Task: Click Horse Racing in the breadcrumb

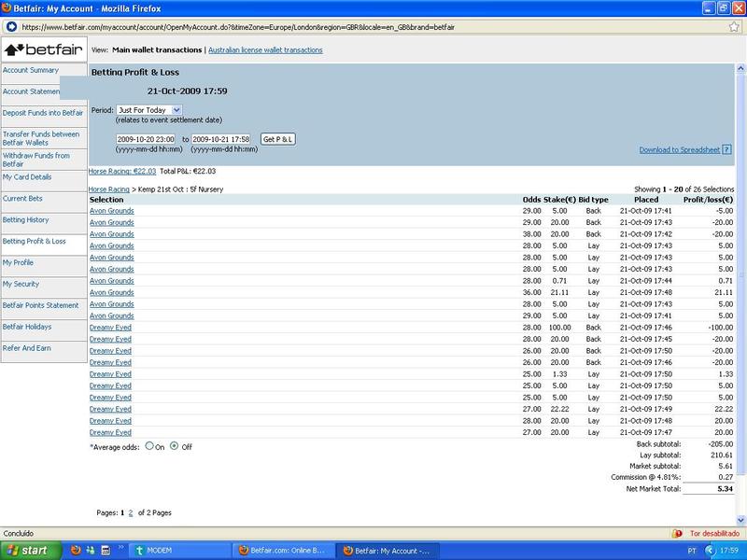Action: pos(109,189)
